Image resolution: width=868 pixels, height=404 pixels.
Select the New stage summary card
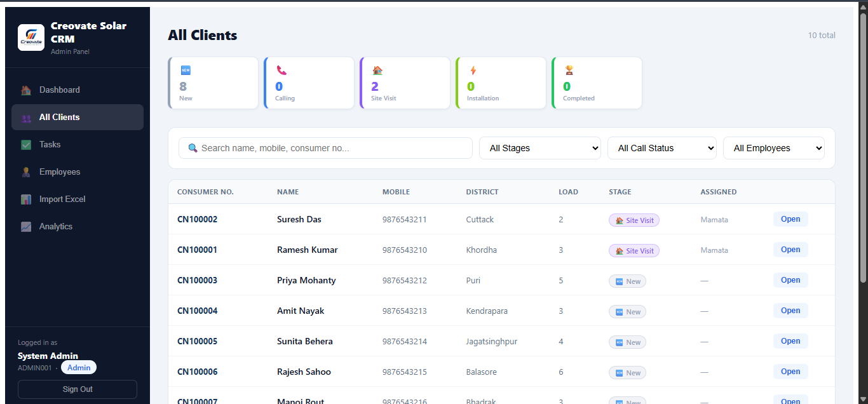point(214,83)
